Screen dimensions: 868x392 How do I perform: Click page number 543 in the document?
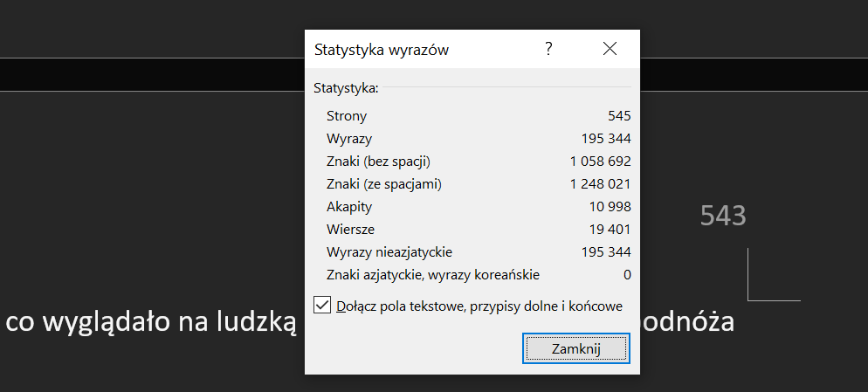(x=723, y=217)
